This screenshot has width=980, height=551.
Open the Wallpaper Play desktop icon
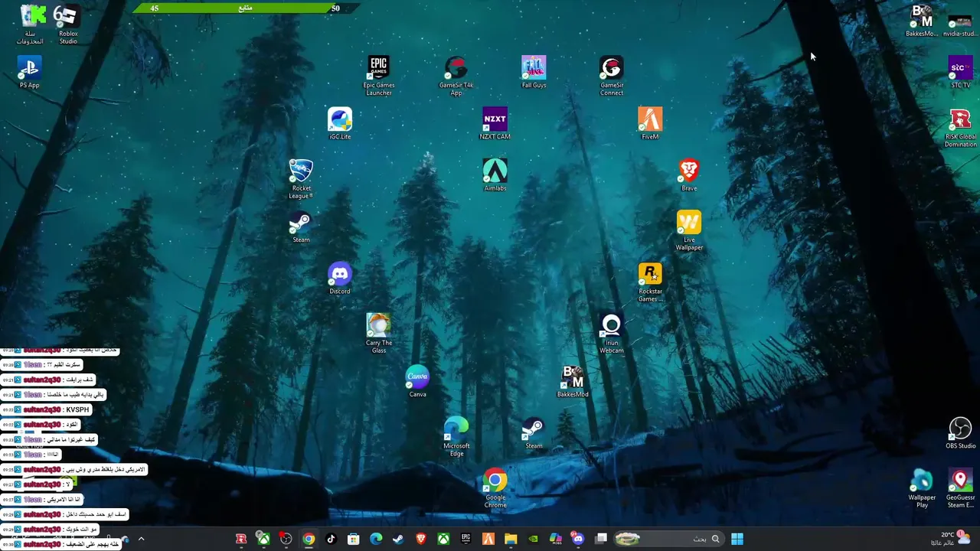(922, 488)
